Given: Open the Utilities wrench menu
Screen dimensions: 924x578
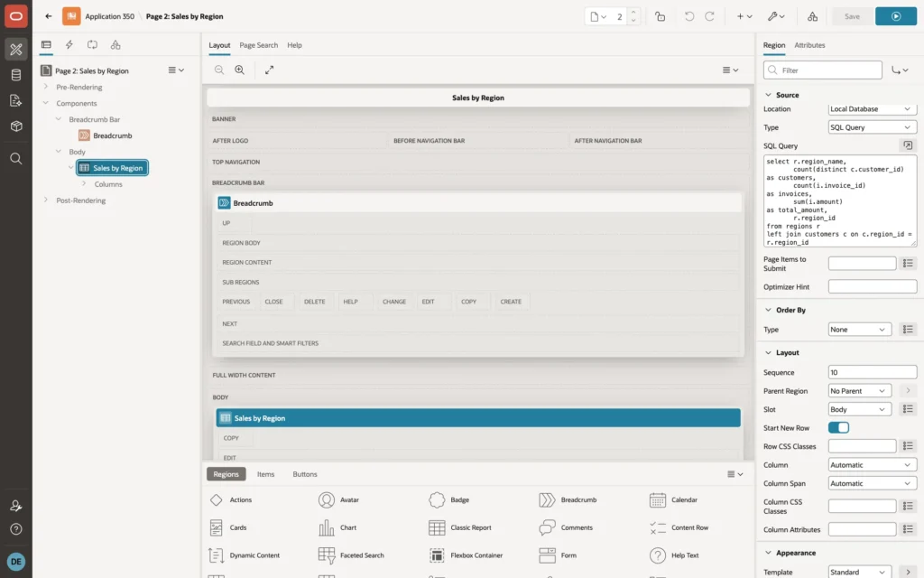Looking at the screenshot, I should 775,16.
